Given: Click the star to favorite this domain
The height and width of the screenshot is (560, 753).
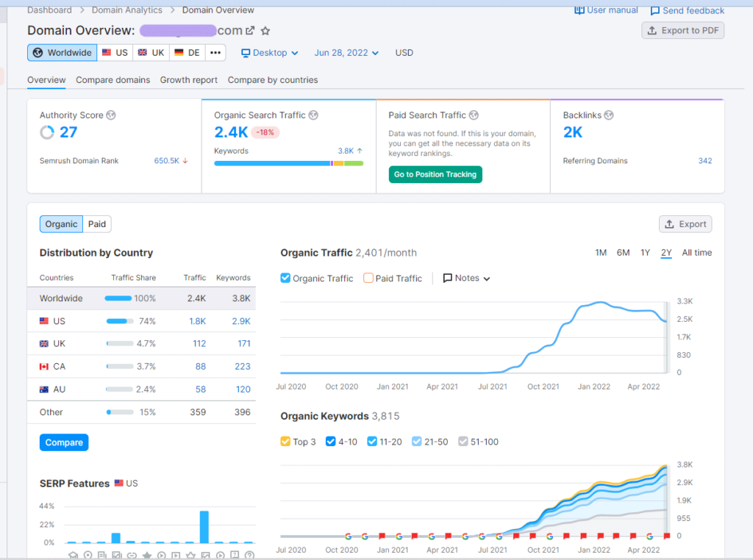Looking at the screenshot, I should (265, 30).
